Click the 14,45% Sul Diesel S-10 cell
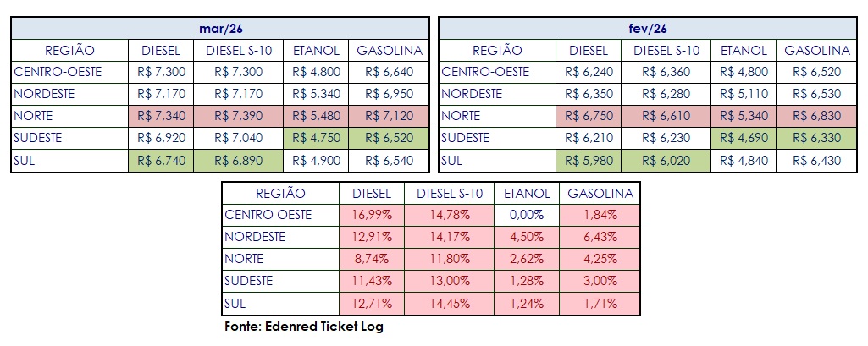The image size is (868, 346). [449, 303]
